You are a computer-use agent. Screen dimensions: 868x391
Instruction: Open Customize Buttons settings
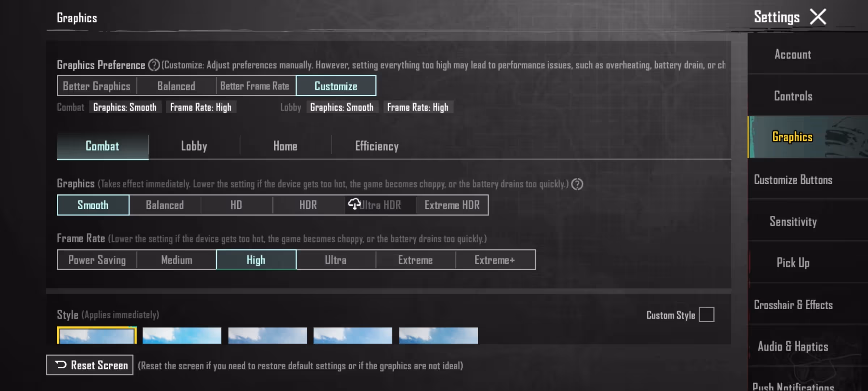pos(793,179)
